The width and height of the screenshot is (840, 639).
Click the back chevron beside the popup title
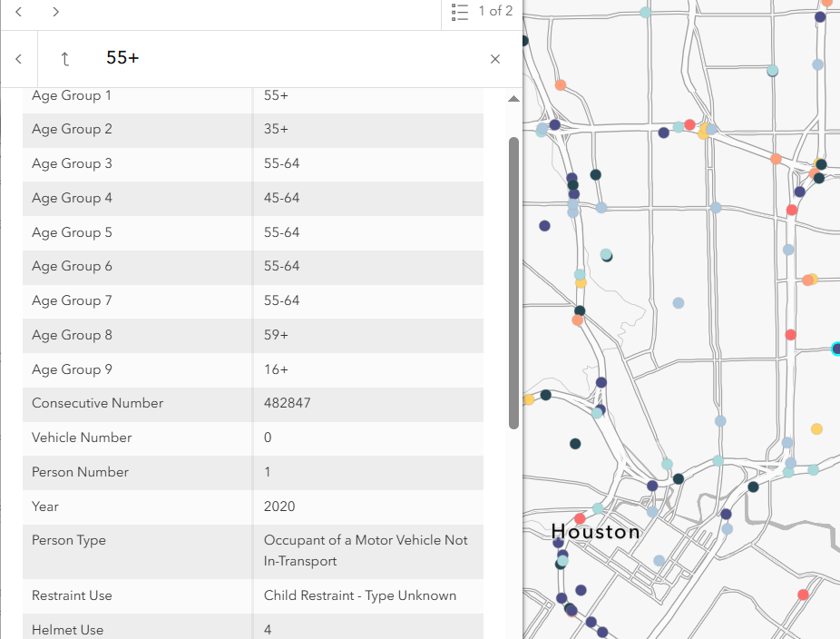click(19, 59)
